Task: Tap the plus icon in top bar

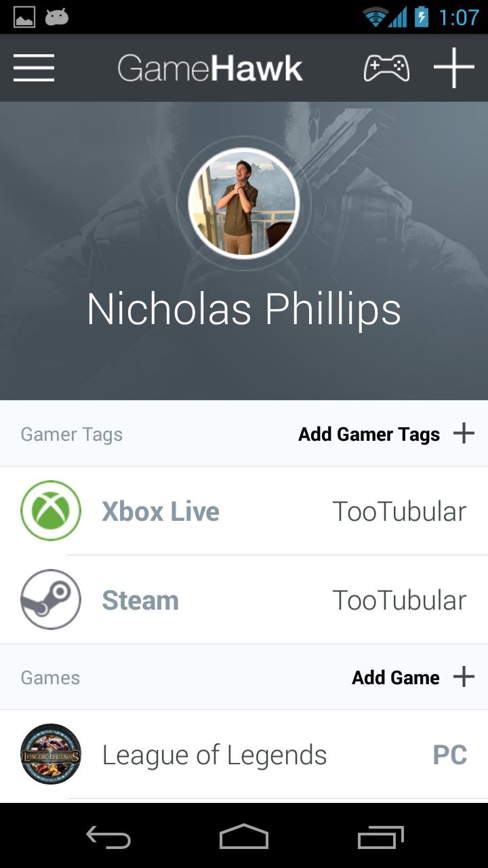Action: tap(453, 68)
